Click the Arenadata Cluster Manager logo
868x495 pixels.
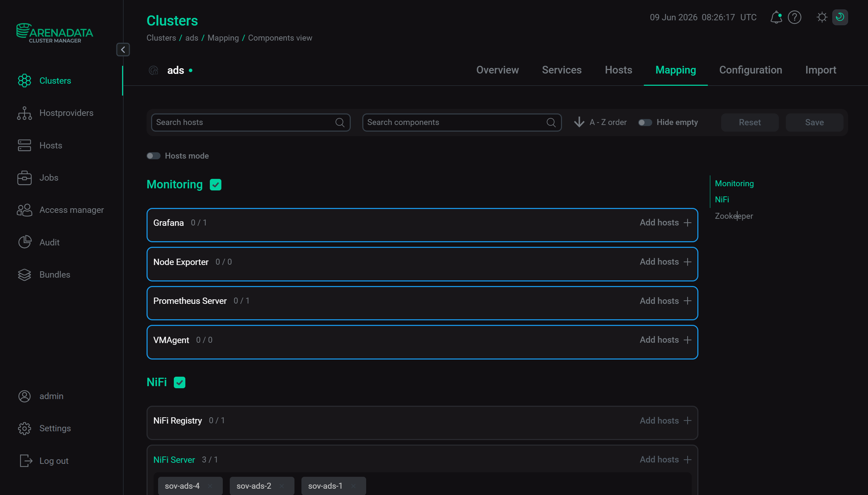tap(55, 33)
